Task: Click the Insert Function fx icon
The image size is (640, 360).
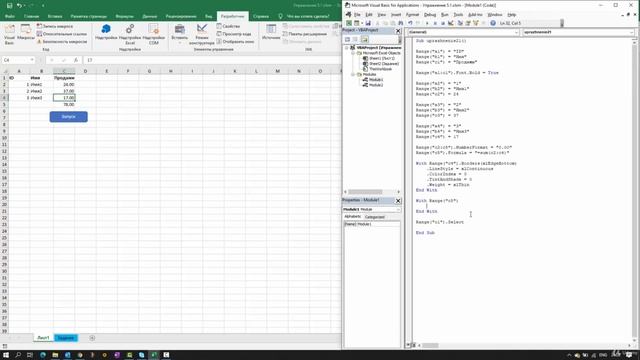Action: pyautogui.click(x=76, y=60)
